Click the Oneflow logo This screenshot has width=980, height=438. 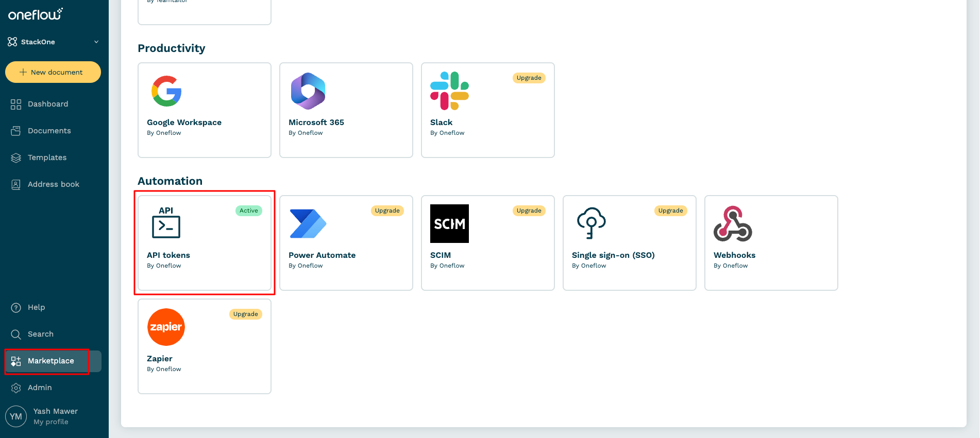(35, 14)
